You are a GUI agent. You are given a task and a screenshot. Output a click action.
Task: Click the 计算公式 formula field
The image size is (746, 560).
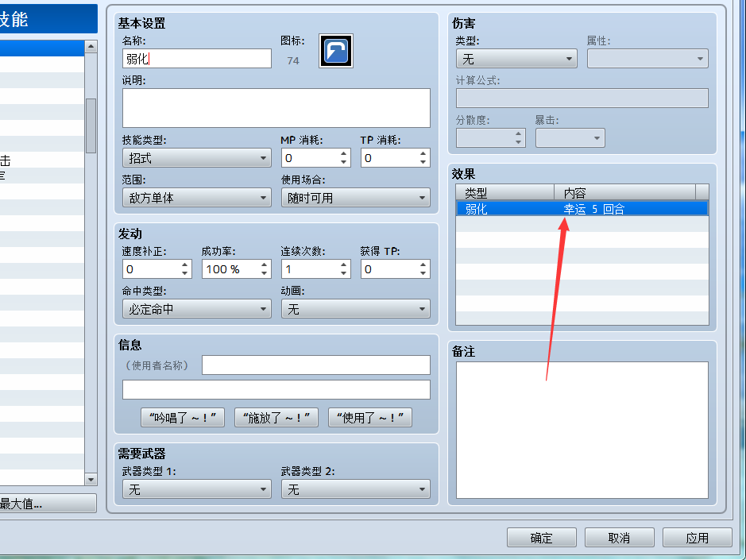click(x=582, y=98)
